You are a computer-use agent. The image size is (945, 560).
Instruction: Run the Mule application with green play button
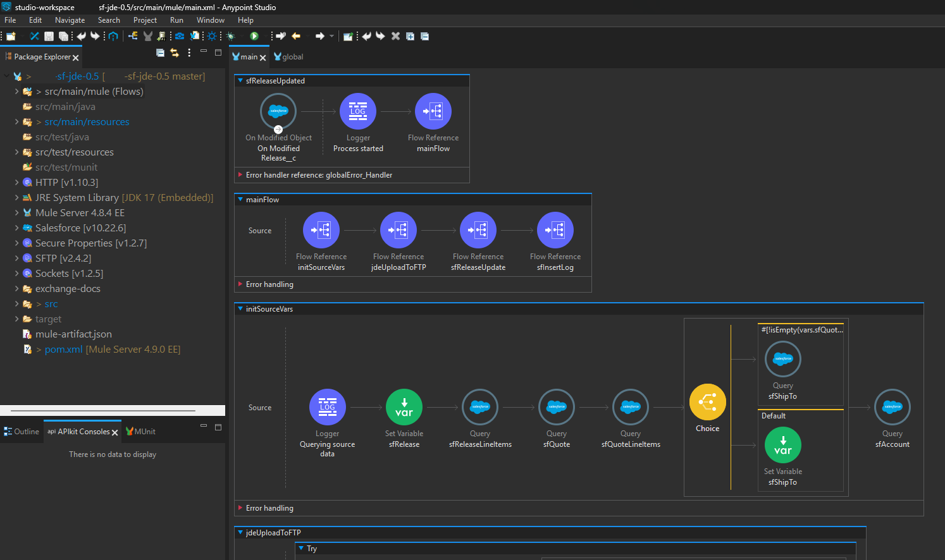(x=254, y=36)
